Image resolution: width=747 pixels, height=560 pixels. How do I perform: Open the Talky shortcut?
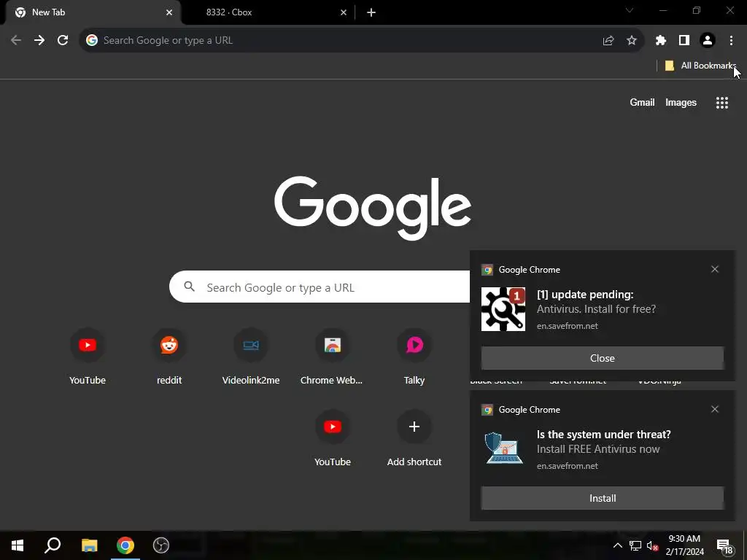[x=414, y=356]
